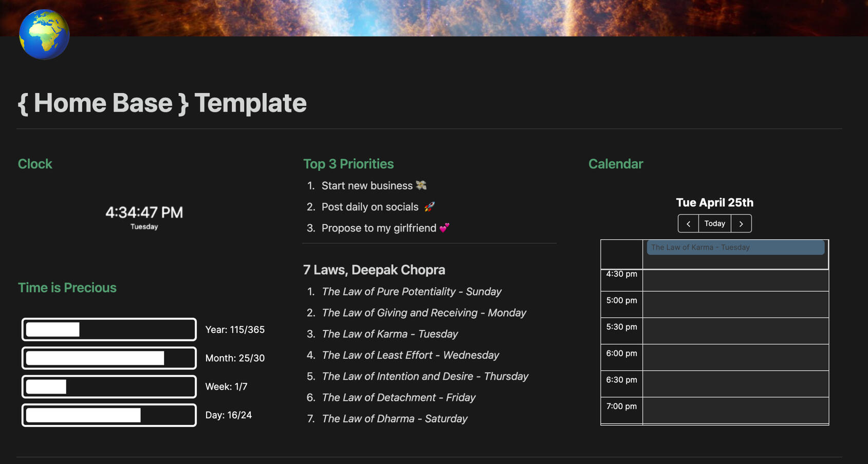Select the 6:30 pm calendar time slot
This screenshot has height=464, width=868.
pyautogui.click(x=735, y=384)
